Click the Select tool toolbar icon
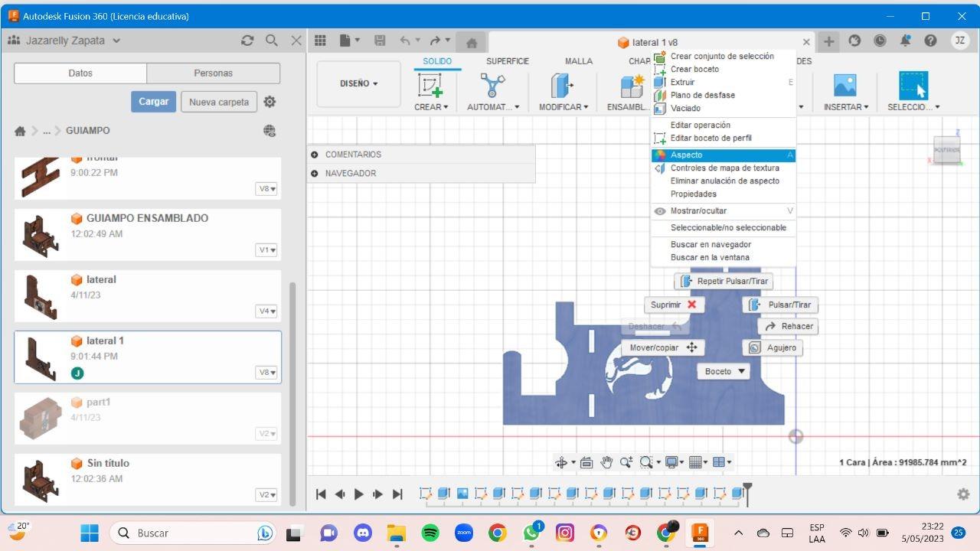Viewport: 980px width, 551px height. (x=913, y=85)
